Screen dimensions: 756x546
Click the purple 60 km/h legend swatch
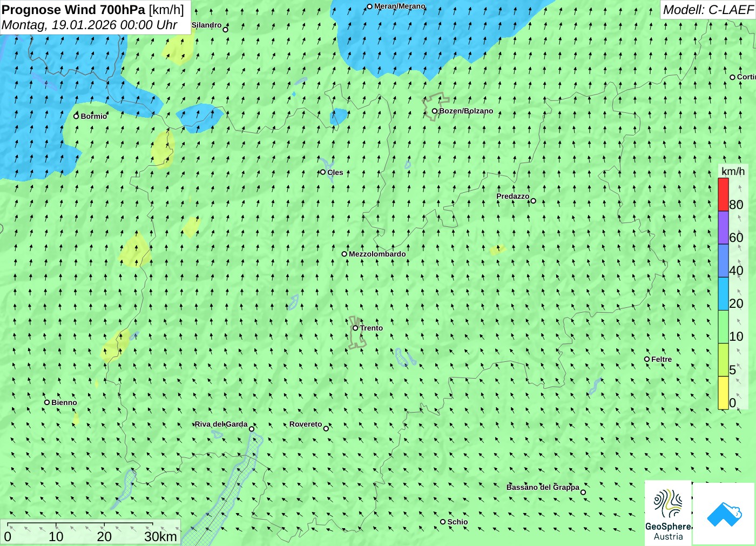(x=723, y=227)
